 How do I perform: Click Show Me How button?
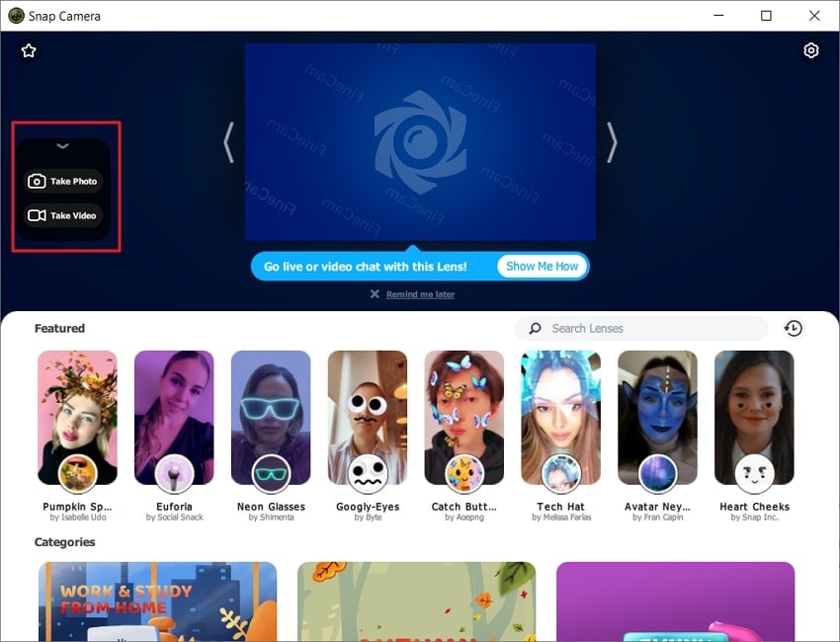543,266
